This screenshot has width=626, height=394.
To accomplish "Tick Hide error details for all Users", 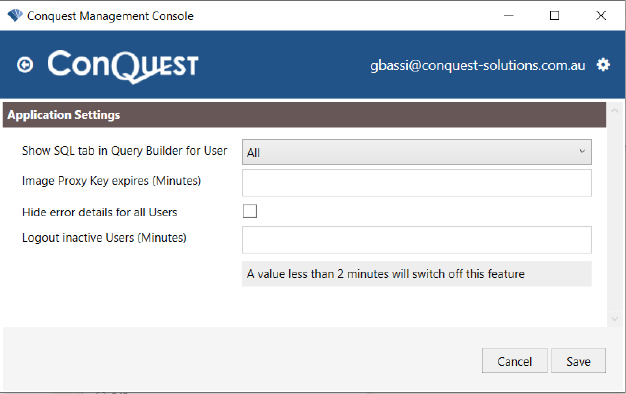I will click(x=250, y=211).
